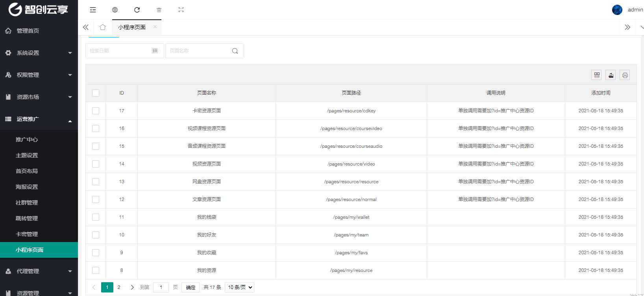Go to the home tab icon
This screenshot has height=296, width=644.
[x=103, y=27]
